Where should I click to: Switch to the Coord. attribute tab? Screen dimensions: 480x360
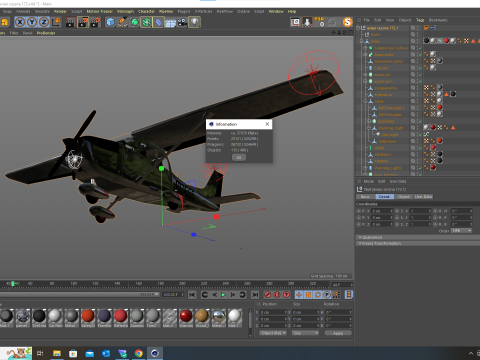coord(384,197)
